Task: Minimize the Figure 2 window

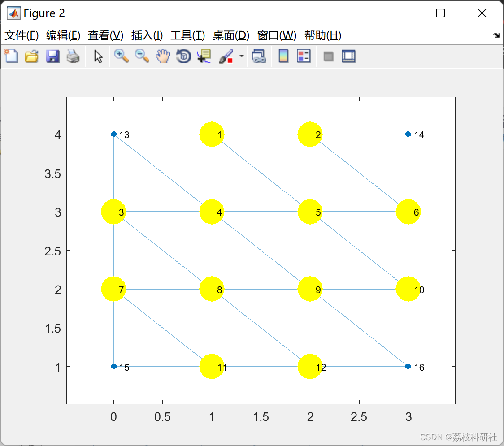Action: tap(400, 13)
